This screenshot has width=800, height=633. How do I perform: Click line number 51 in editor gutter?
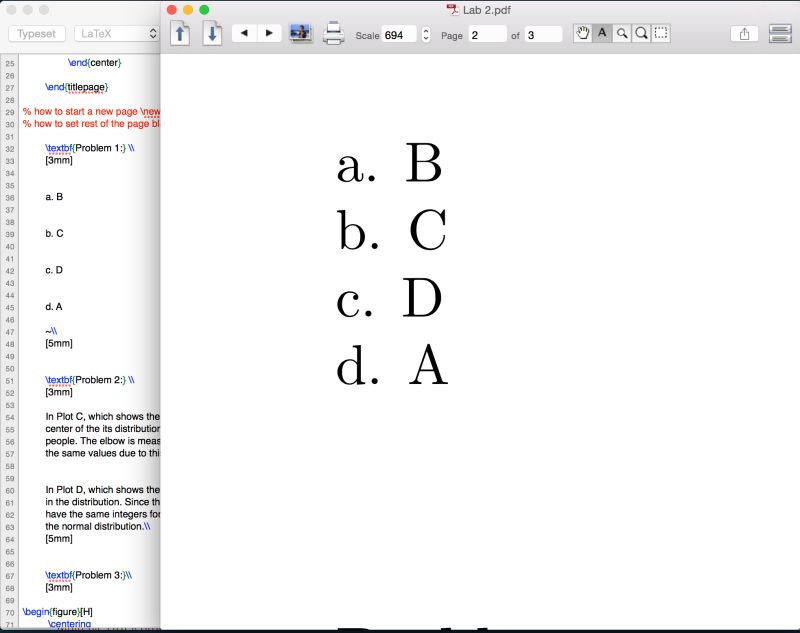click(x=10, y=381)
